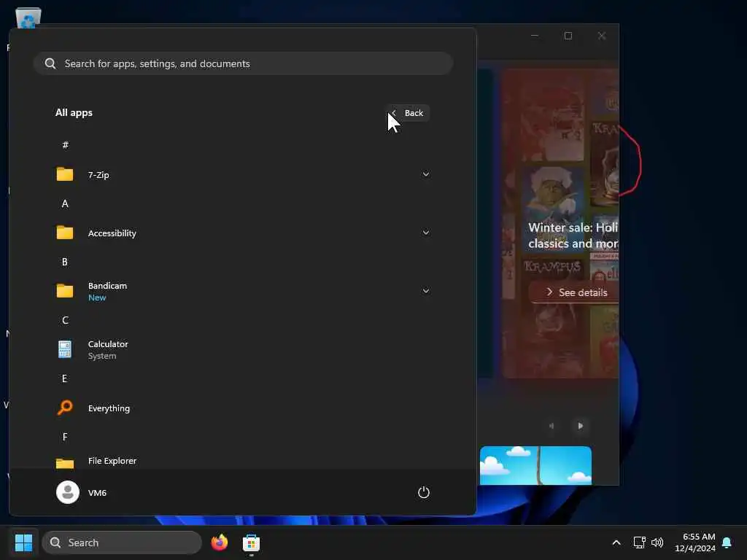Click the Recycle Bin desktop icon
Viewport: 747px width, 560px height.
[28, 17]
